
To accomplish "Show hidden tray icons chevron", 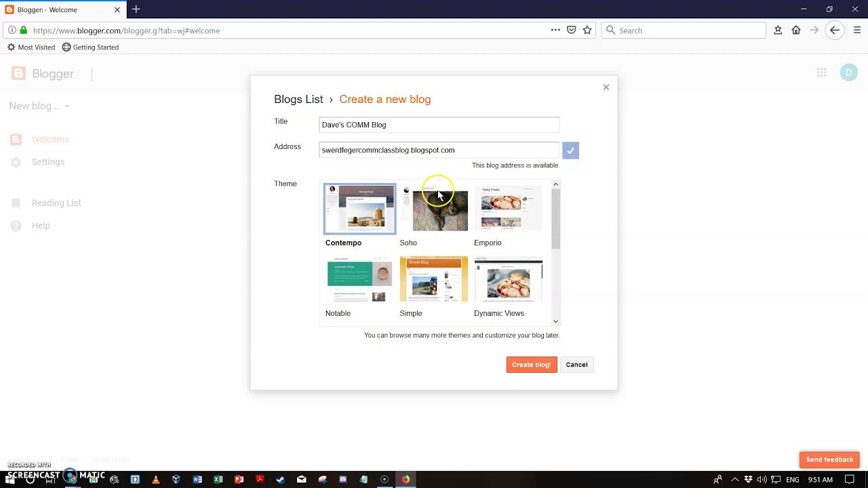I will point(736,480).
